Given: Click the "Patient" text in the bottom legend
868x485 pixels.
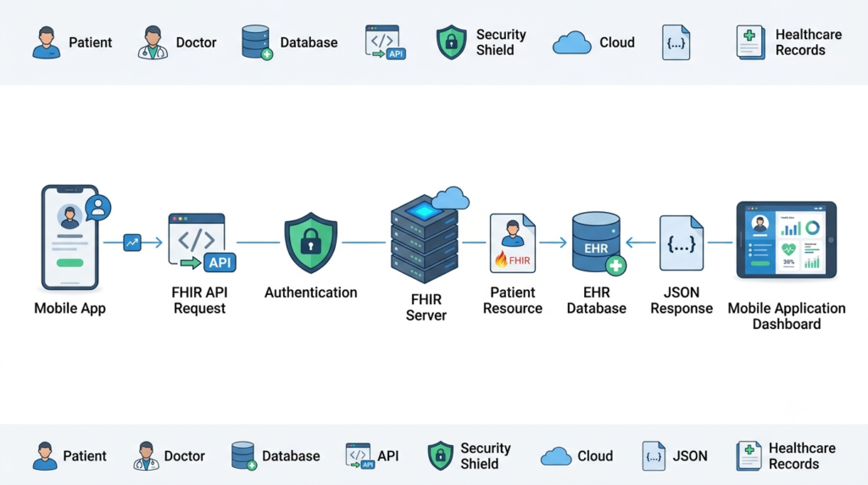Looking at the screenshot, I should (x=85, y=456).
